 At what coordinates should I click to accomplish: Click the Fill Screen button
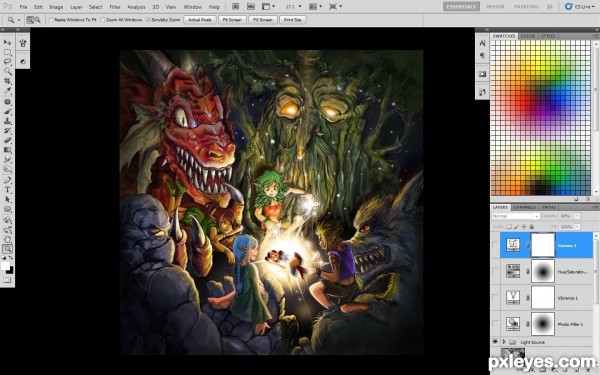[262, 20]
